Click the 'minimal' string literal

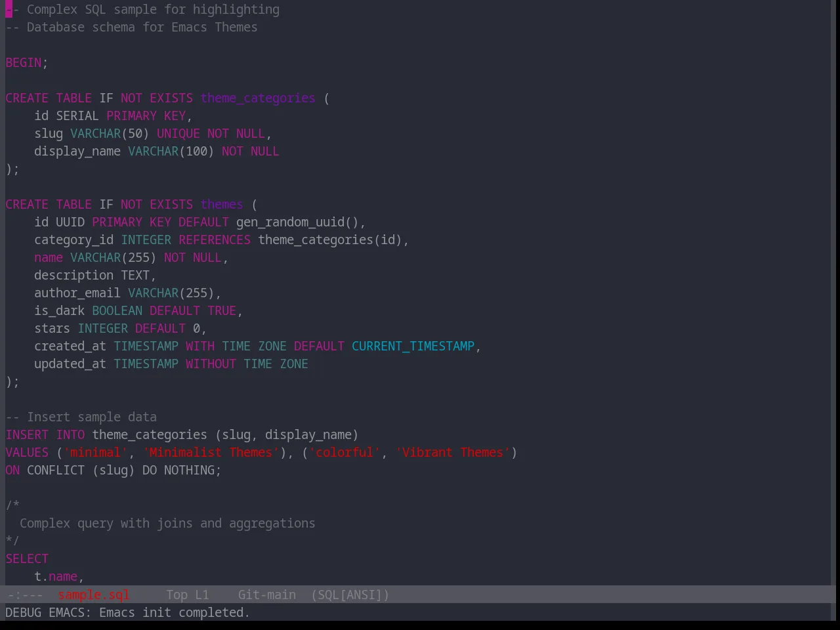click(x=96, y=452)
